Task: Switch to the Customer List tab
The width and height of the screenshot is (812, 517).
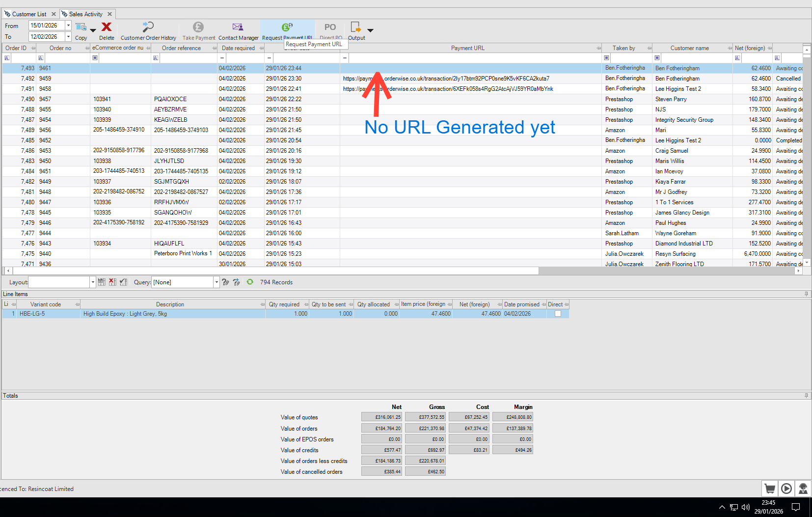Action: (29, 14)
